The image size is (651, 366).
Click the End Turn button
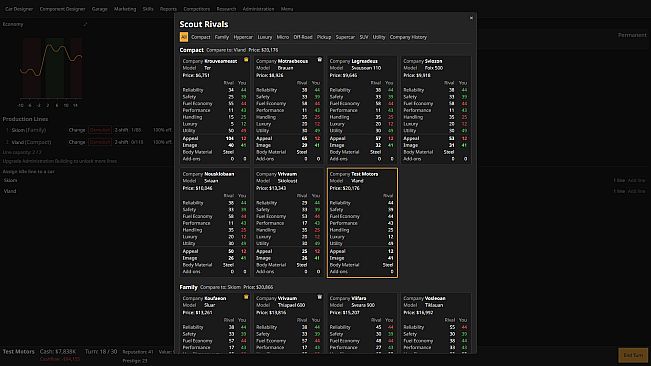[x=633, y=355]
